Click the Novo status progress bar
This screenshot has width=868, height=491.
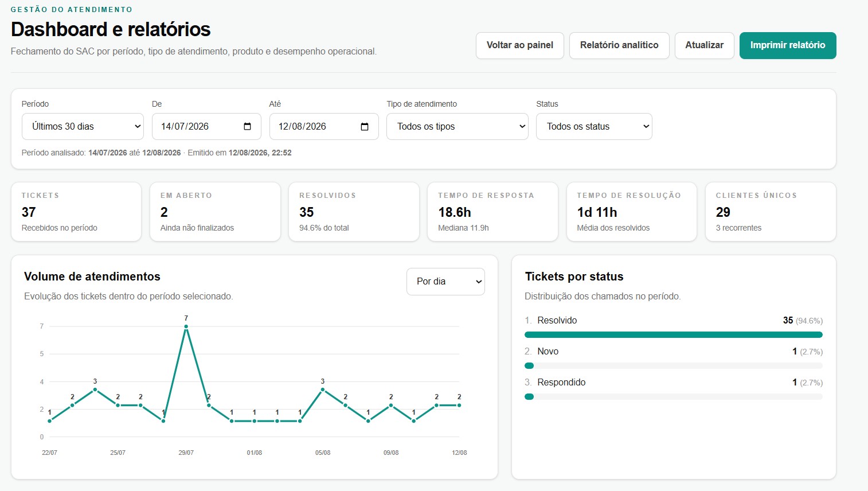(674, 365)
